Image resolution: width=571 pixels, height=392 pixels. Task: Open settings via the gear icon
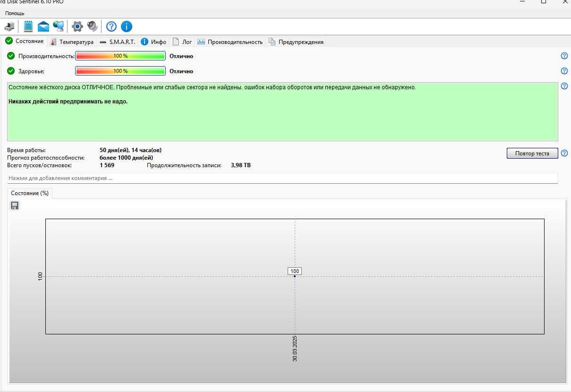coord(77,26)
